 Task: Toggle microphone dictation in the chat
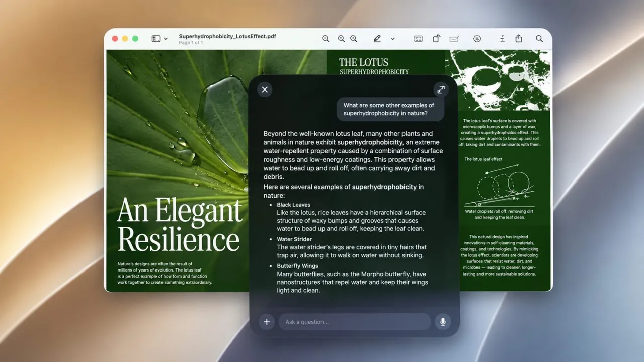click(x=443, y=322)
